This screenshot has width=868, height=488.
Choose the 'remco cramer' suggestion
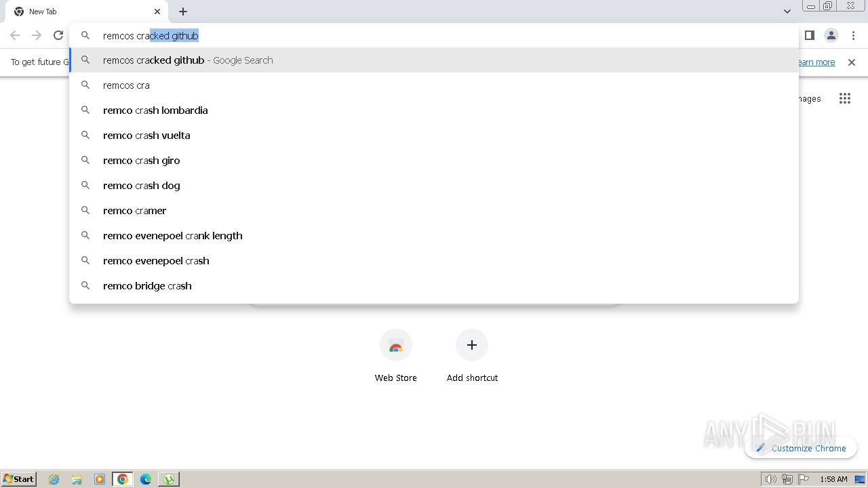434,211
